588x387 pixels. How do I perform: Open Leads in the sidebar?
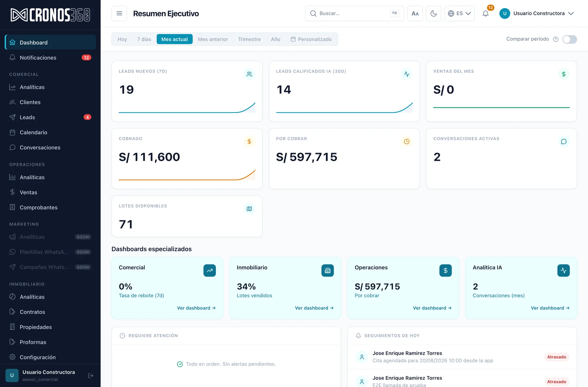click(x=50, y=117)
